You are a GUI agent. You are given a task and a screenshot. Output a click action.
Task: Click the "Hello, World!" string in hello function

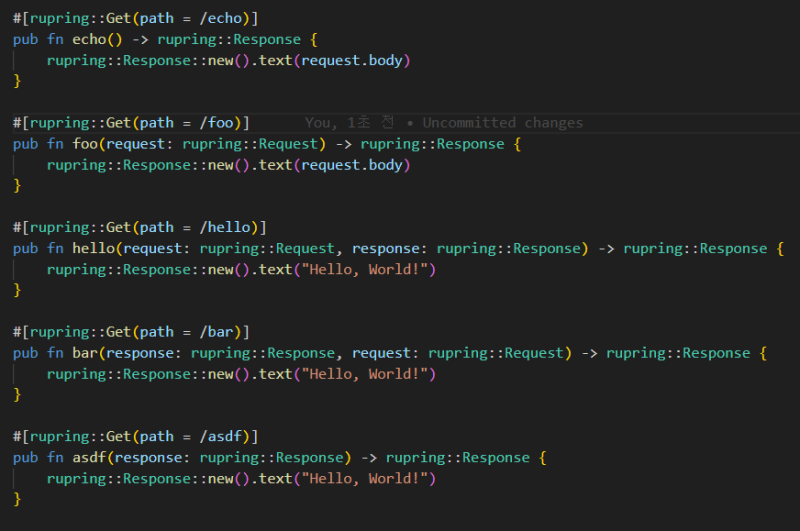[x=368, y=269]
